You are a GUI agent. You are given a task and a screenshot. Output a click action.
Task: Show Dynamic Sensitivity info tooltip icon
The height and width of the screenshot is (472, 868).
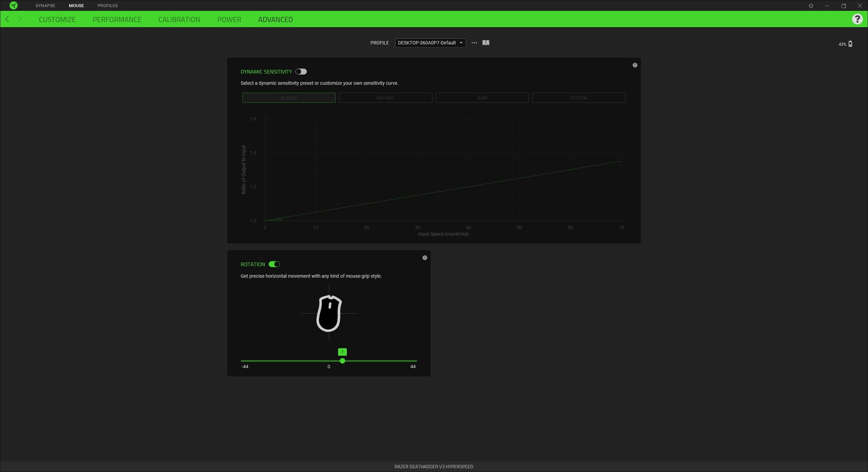pyautogui.click(x=635, y=65)
